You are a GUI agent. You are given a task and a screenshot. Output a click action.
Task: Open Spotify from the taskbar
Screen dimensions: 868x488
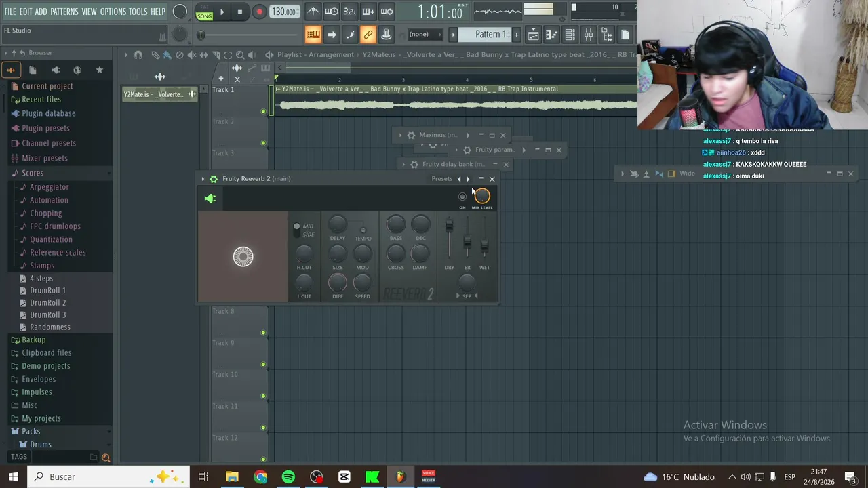pos(288,477)
